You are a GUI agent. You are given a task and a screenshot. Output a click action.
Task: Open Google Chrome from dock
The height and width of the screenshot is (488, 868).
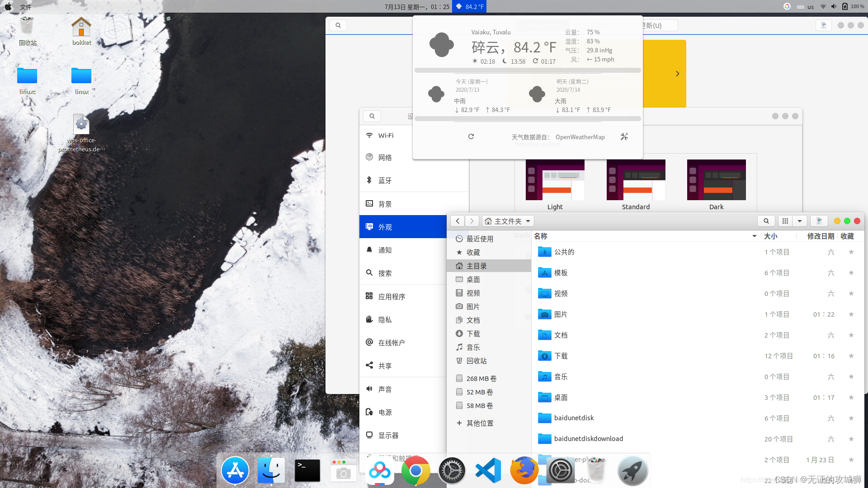[415, 470]
